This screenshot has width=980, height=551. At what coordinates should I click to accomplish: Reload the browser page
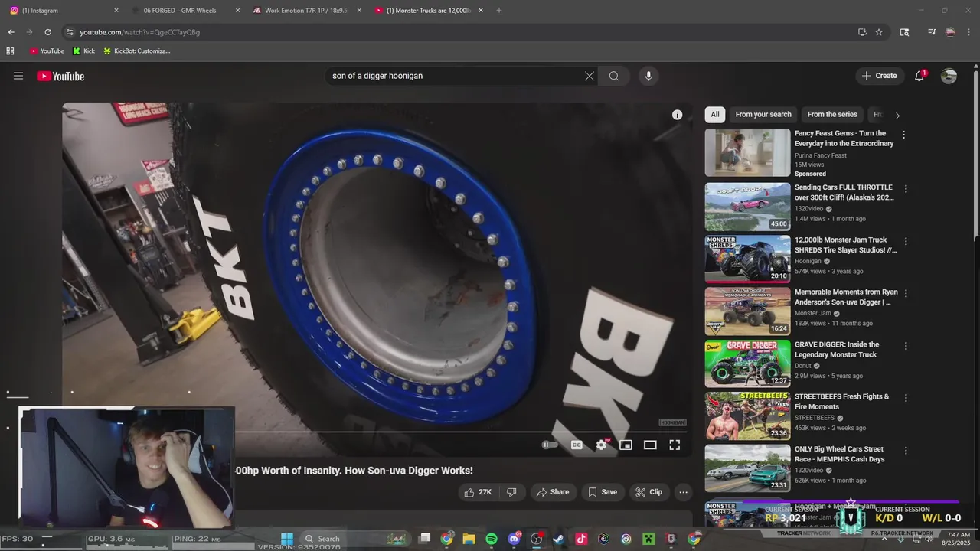coord(47,32)
